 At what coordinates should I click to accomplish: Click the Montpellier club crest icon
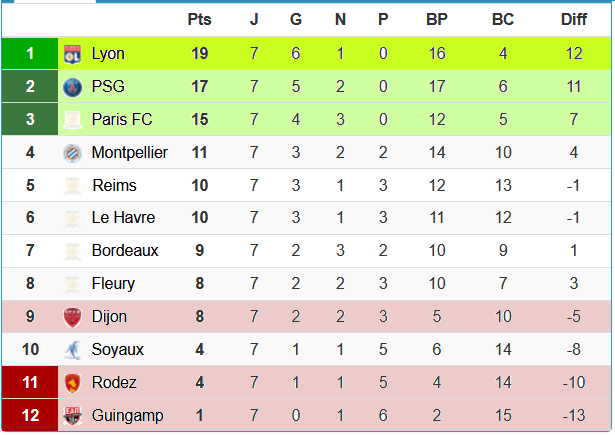tap(72, 153)
